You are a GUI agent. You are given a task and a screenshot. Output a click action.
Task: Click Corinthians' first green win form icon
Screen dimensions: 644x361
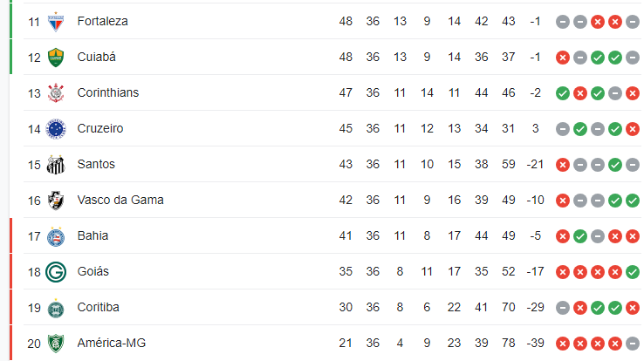(x=563, y=93)
